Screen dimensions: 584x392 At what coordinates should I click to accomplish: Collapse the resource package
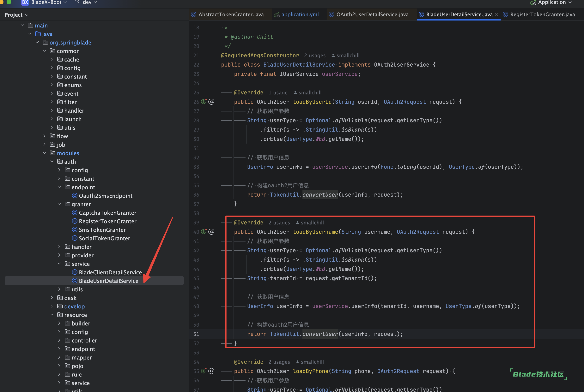(52, 315)
